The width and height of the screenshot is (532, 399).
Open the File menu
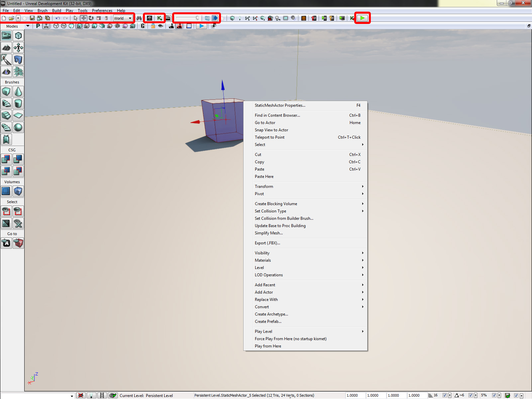6,11
